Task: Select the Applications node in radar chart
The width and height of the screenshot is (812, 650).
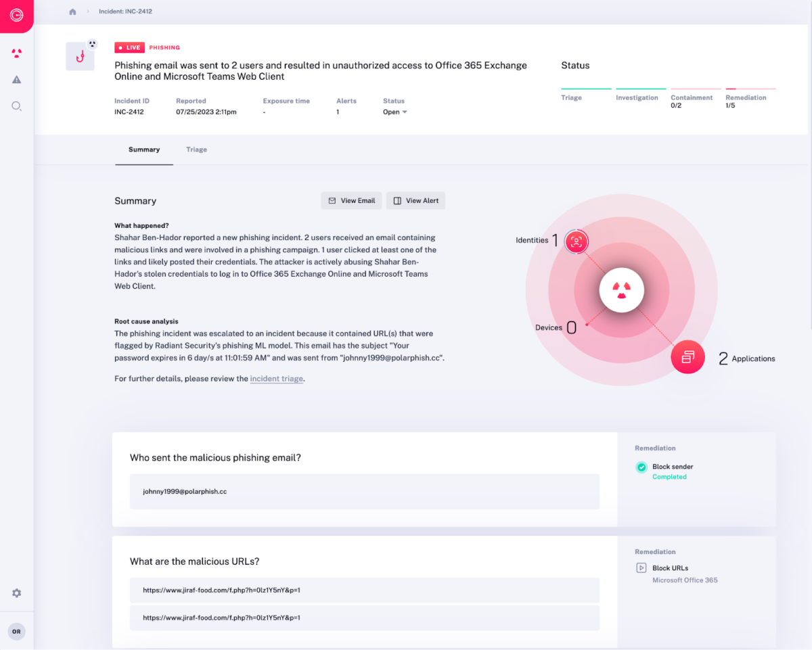Action: click(x=687, y=356)
